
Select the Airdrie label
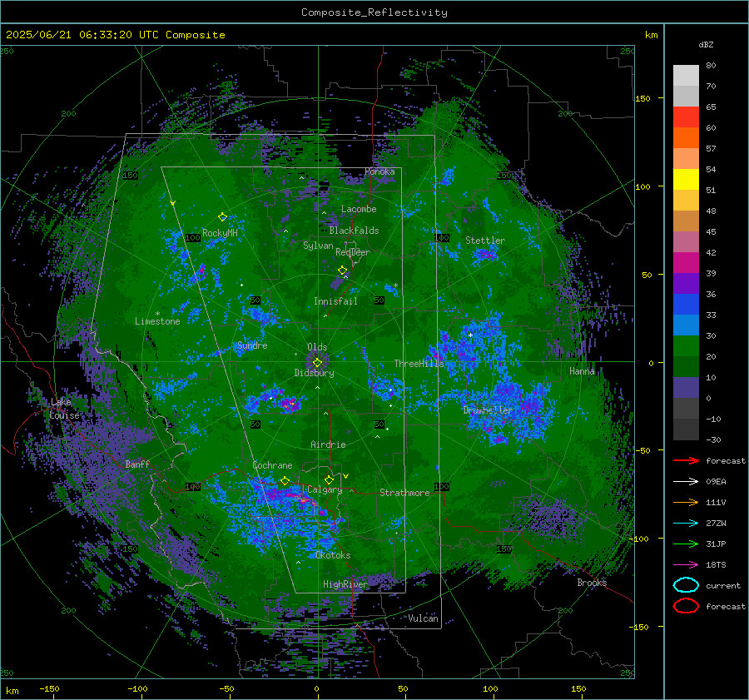(328, 444)
